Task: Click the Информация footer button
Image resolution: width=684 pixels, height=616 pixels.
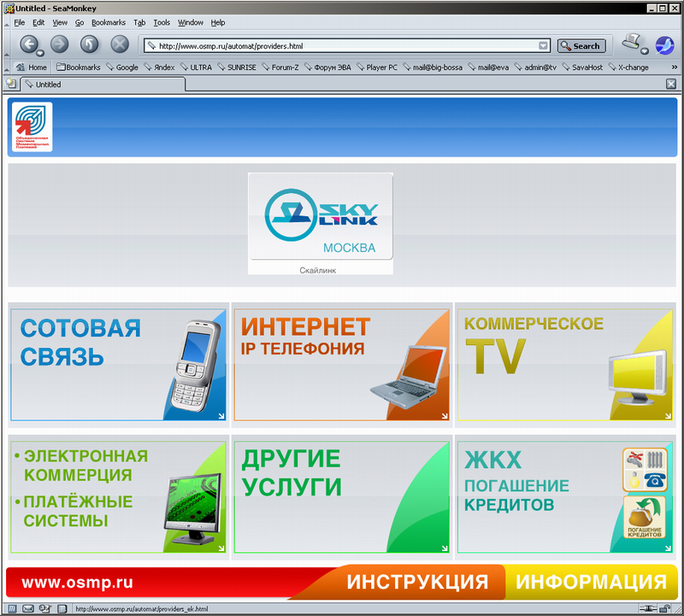Action: coord(591,582)
